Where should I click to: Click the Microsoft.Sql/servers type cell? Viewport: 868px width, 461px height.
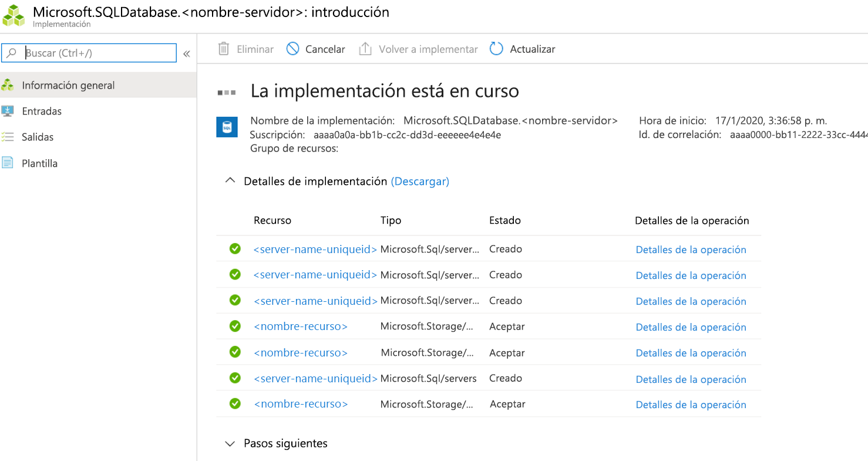click(x=429, y=379)
